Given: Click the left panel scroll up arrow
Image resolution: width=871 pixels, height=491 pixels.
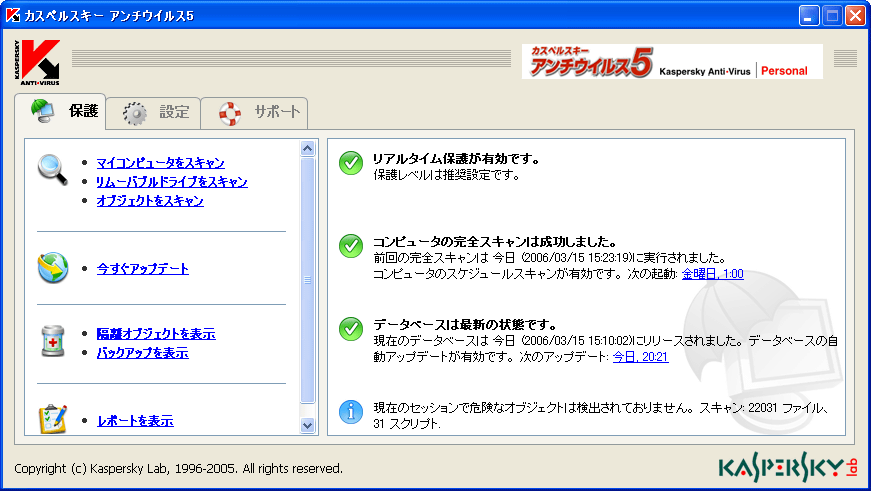Looking at the screenshot, I should 308,148.
